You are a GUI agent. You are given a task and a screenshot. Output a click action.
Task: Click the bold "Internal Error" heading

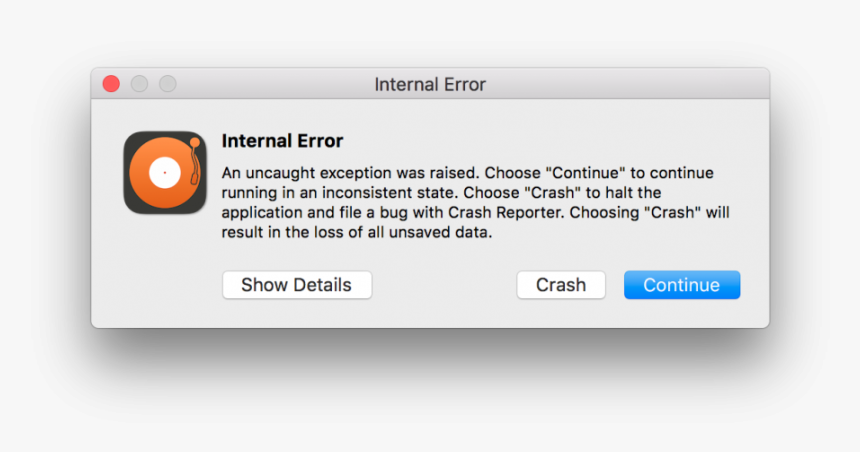click(x=282, y=141)
